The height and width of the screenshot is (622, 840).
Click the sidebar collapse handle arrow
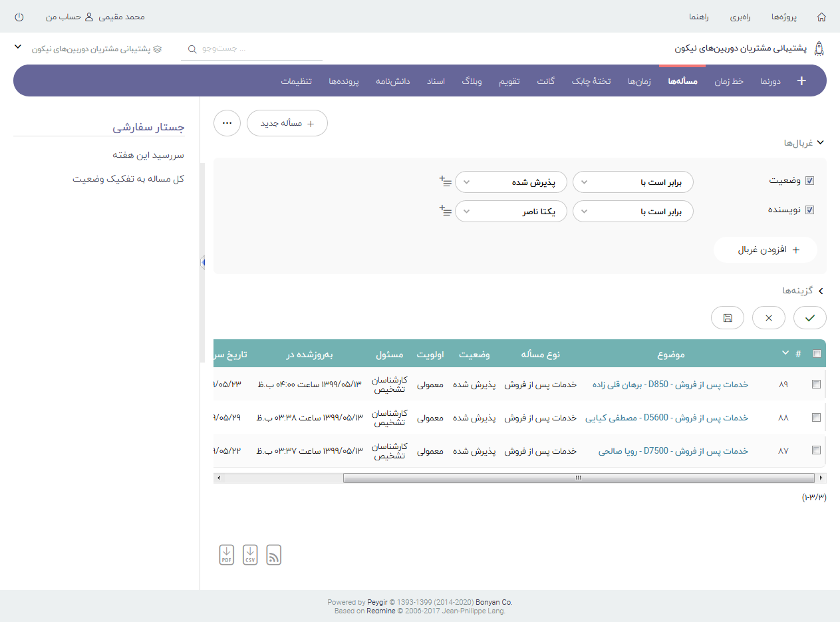coord(202,263)
